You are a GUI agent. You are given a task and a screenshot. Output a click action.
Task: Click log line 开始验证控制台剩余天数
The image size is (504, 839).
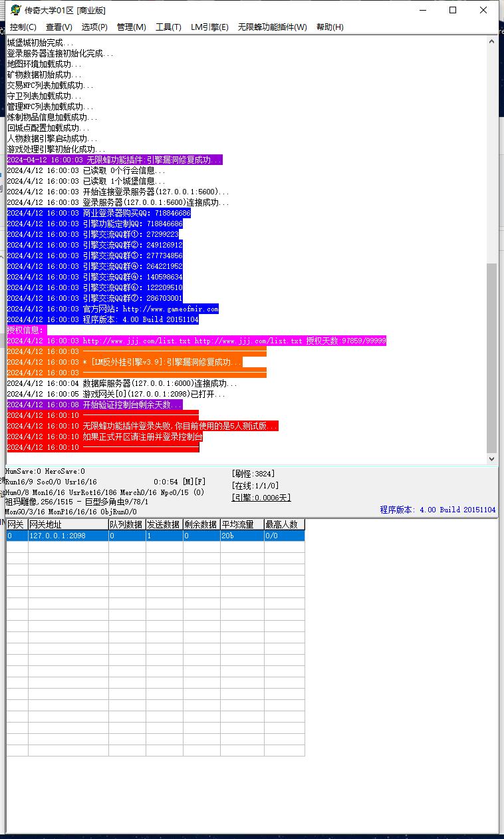tap(94, 405)
